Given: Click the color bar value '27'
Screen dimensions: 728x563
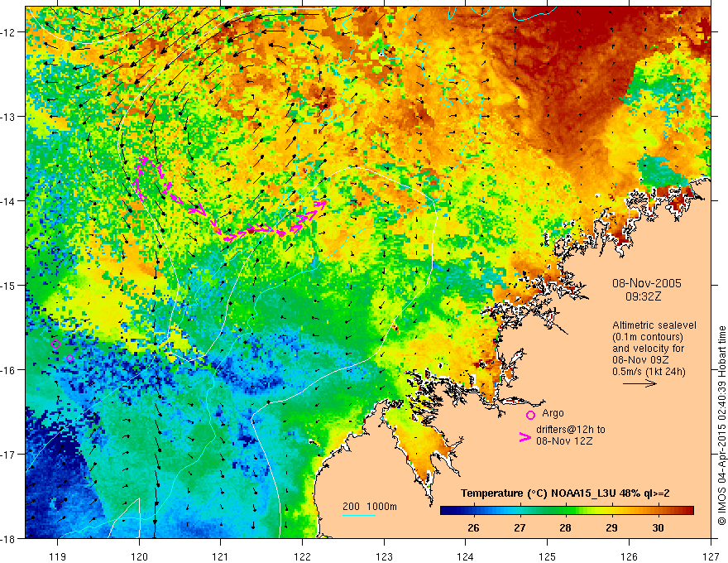Looking at the screenshot, I should click(520, 528).
